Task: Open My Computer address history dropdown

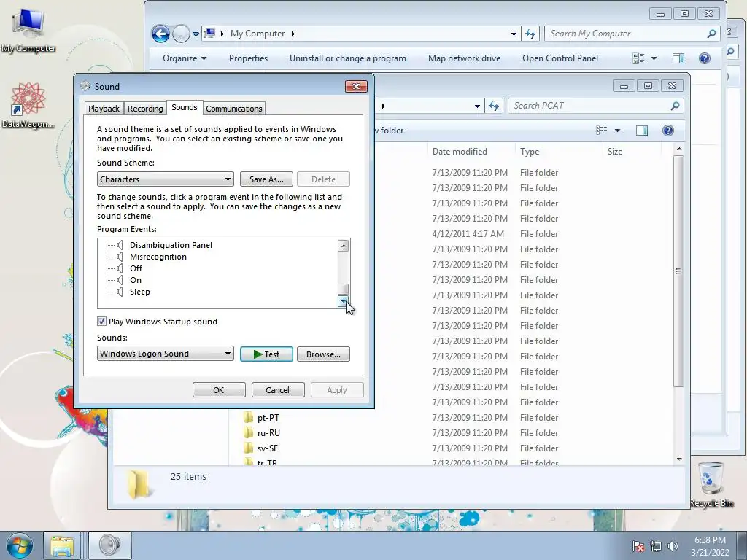Action: (x=514, y=34)
